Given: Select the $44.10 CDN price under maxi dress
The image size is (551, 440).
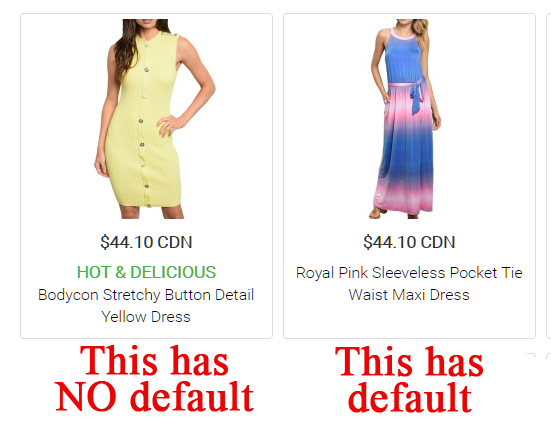Looking at the screenshot, I should tap(409, 242).
